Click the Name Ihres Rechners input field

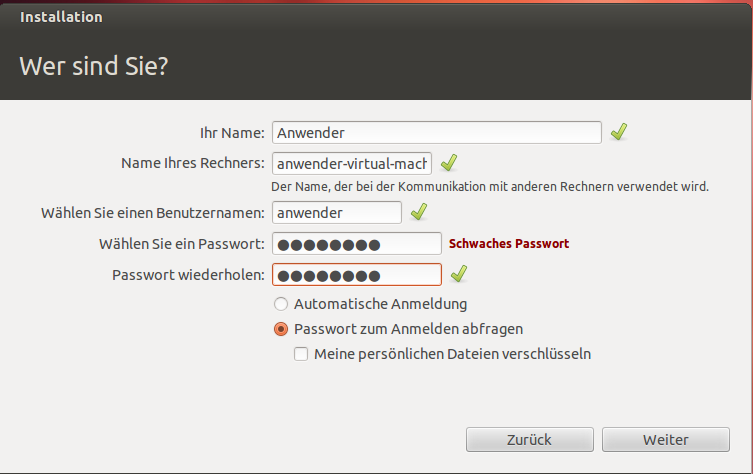click(x=352, y=164)
